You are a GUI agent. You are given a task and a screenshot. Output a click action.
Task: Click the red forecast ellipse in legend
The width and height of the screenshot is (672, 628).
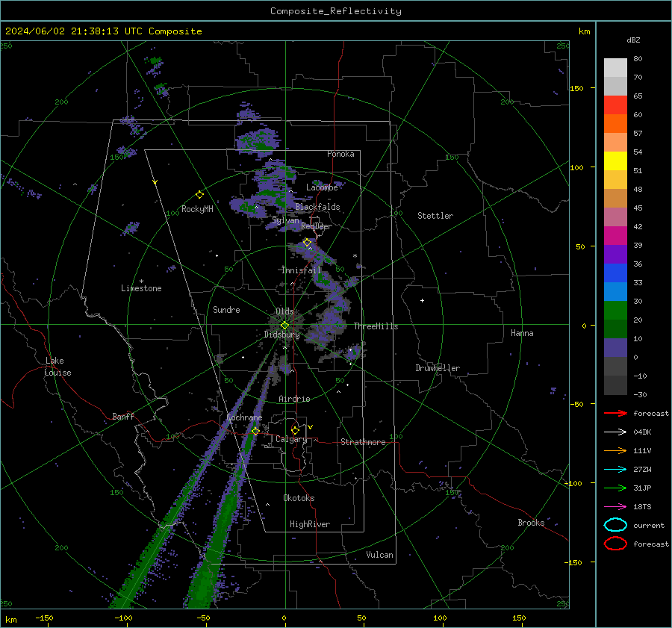tap(615, 544)
